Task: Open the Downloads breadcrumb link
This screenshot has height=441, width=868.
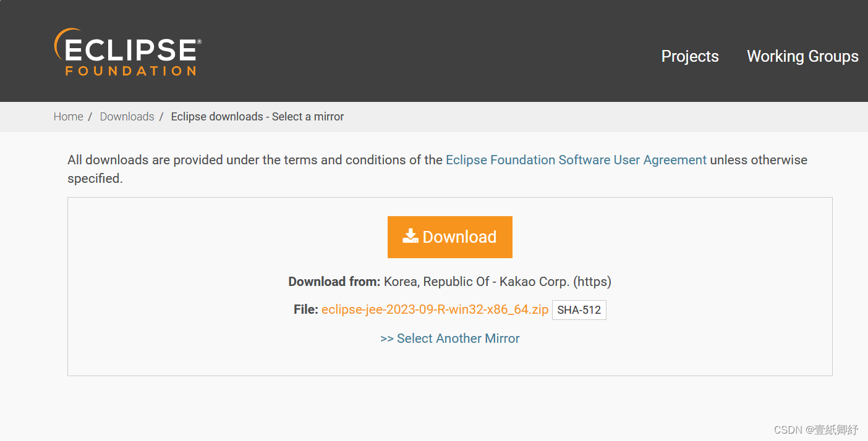Action: coord(127,117)
